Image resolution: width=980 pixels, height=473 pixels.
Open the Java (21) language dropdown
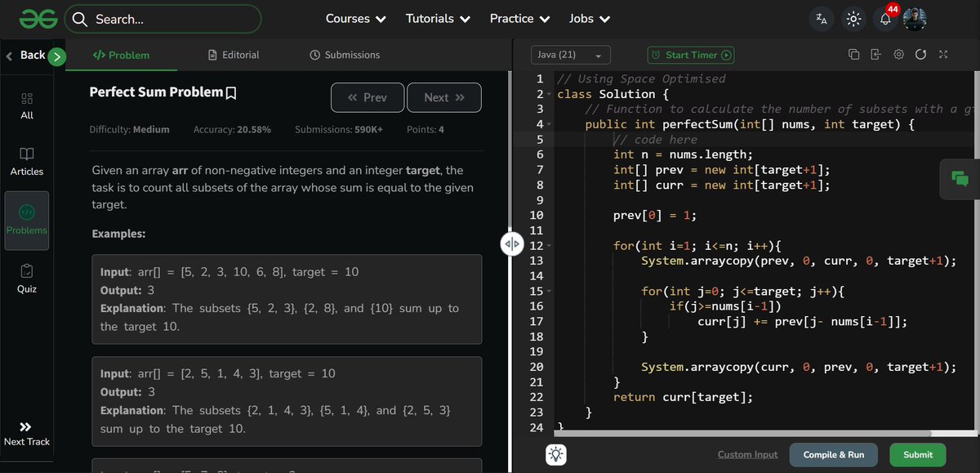[570, 54]
